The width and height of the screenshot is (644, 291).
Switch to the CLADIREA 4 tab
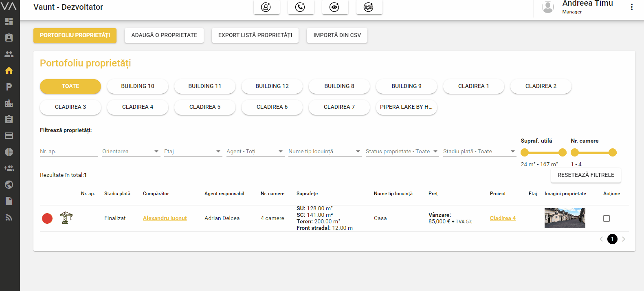[x=138, y=107]
